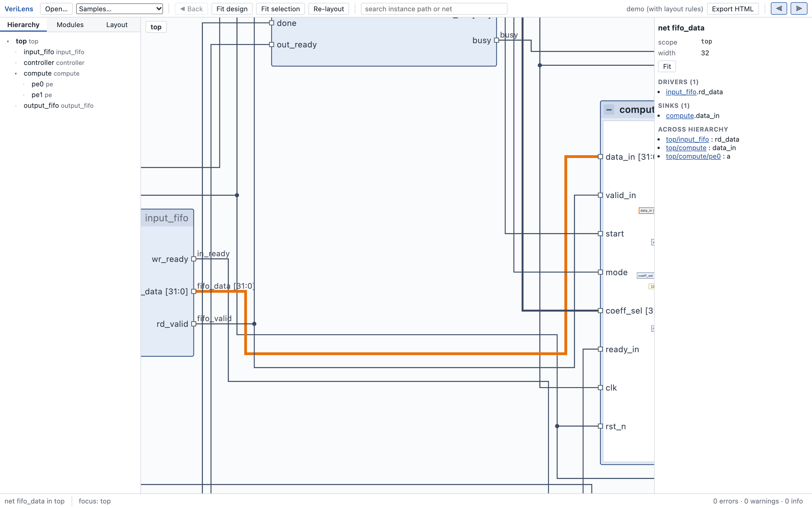Image resolution: width=812 pixels, height=508 pixels.
Task: Open the input_fifo driver link
Action: (x=681, y=92)
